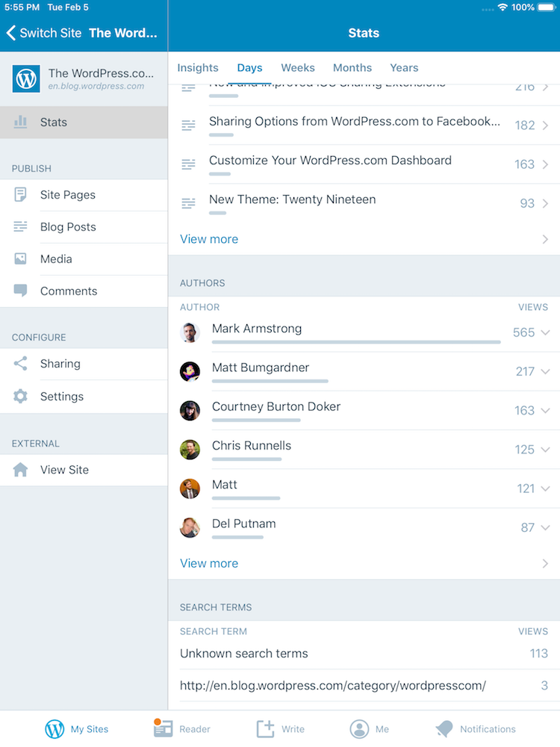Screen dimensions: 560x747
Task: Open Sharing under Configure
Action: [x=84, y=364]
